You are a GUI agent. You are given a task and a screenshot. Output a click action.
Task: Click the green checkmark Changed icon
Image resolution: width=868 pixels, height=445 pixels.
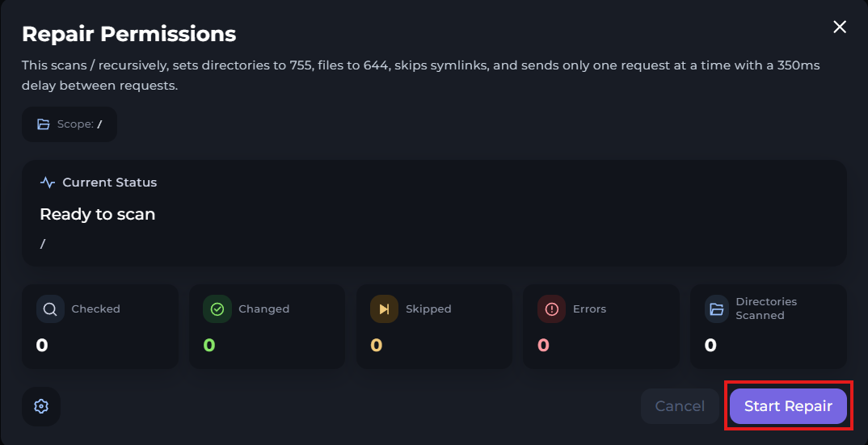point(217,309)
